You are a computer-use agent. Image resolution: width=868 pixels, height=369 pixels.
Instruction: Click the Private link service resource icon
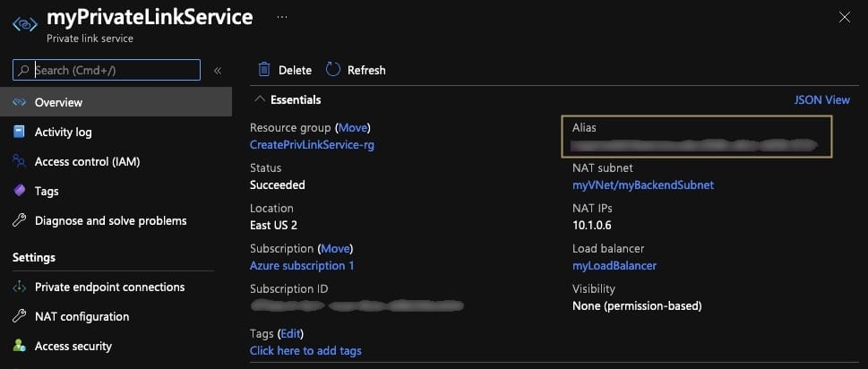pos(25,25)
